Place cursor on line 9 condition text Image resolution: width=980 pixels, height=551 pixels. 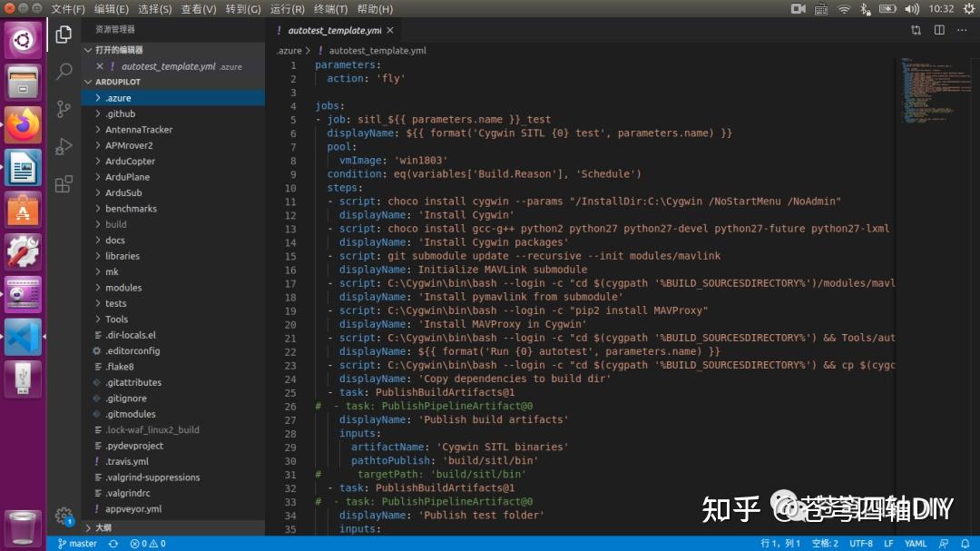tap(484, 174)
